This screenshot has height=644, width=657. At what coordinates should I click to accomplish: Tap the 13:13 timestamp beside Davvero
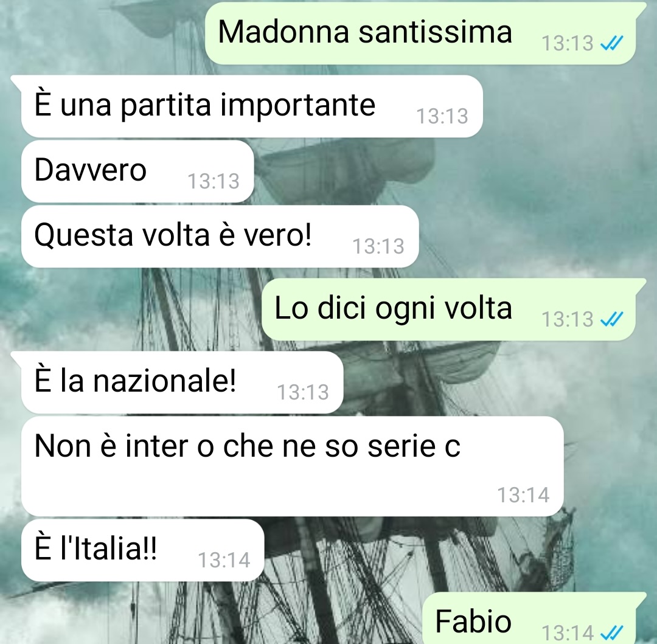[x=214, y=181]
